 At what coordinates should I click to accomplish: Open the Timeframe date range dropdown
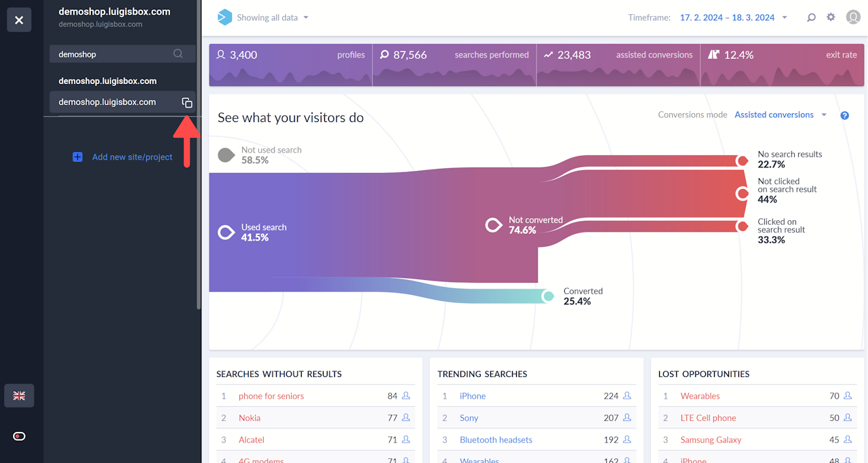(x=734, y=18)
